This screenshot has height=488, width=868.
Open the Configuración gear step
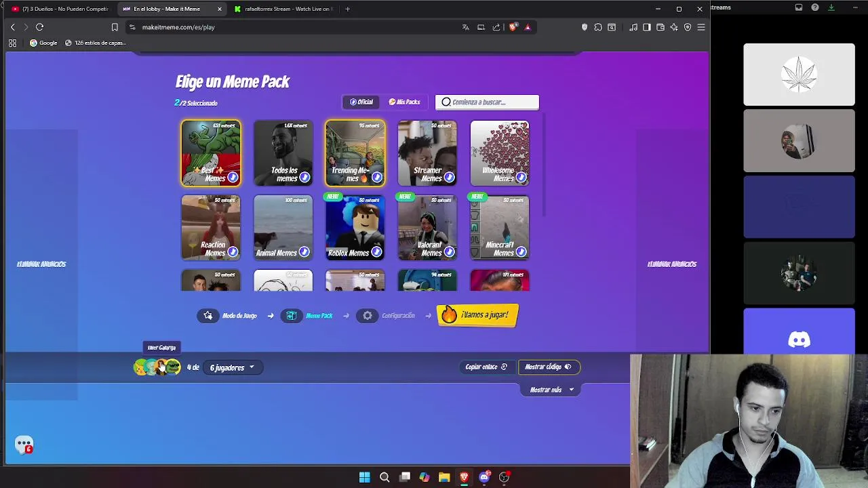368,316
